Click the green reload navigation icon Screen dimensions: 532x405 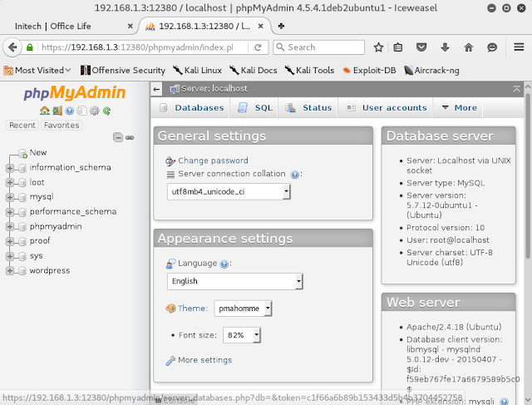click(107, 111)
